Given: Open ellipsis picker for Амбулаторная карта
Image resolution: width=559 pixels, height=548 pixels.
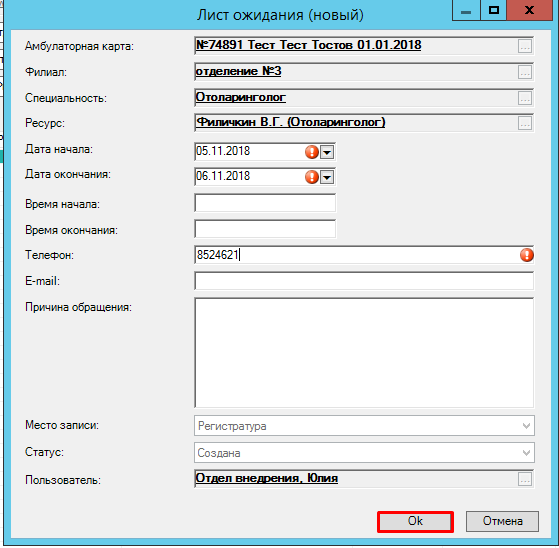Looking at the screenshot, I should click(x=525, y=46).
